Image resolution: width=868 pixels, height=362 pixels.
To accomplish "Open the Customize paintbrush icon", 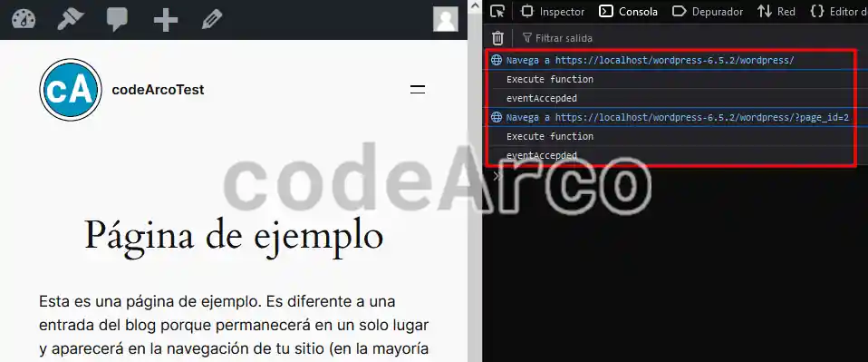I will tap(71, 19).
